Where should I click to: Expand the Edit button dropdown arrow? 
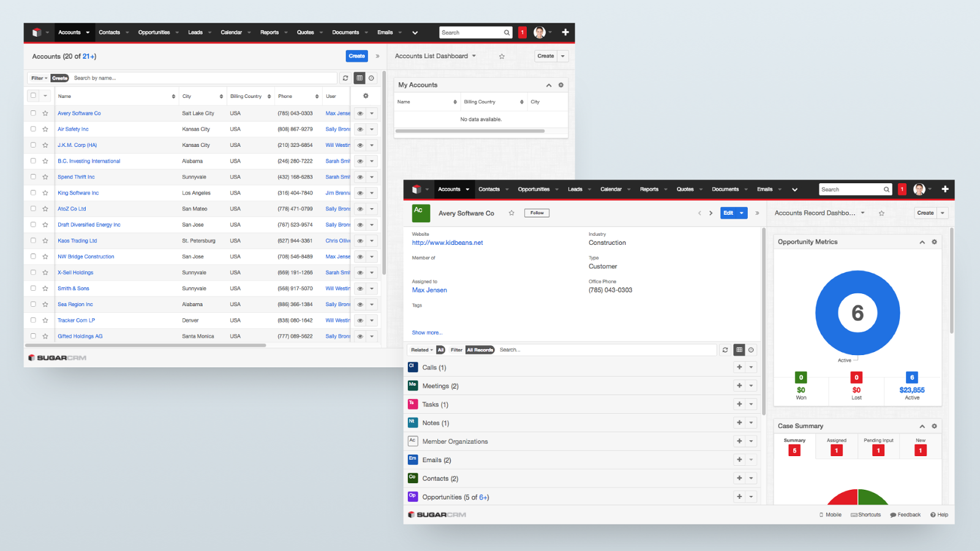coord(742,213)
